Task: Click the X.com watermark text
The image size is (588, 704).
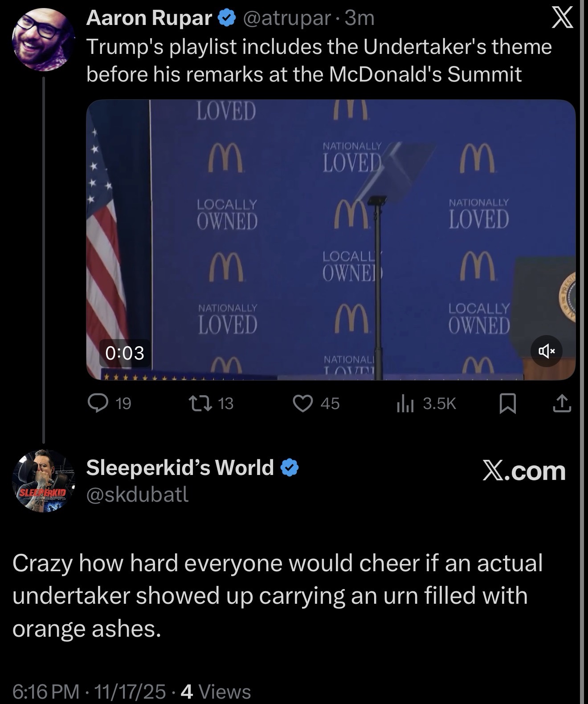Action: 524,471
